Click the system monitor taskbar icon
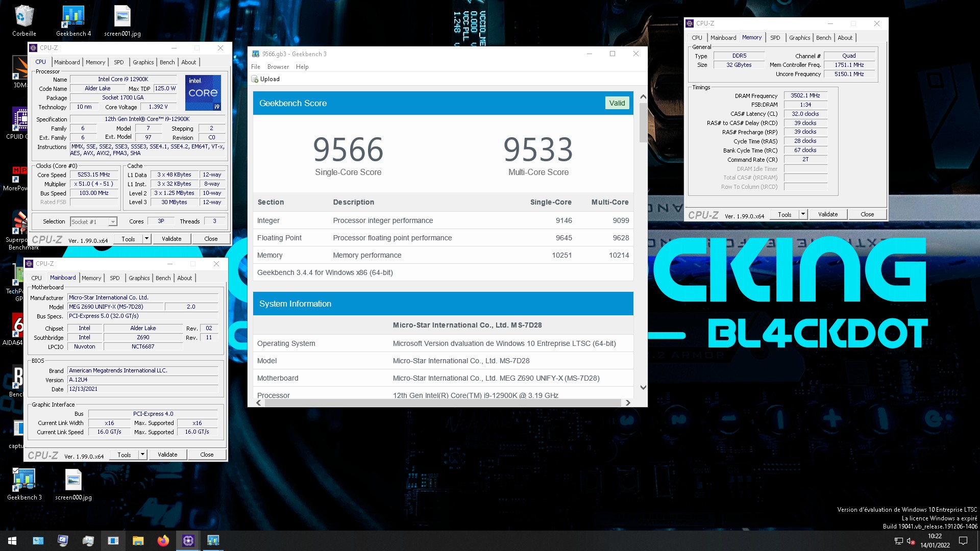Image resolution: width=980 pixels, height=551 pixels. (63, 541)
